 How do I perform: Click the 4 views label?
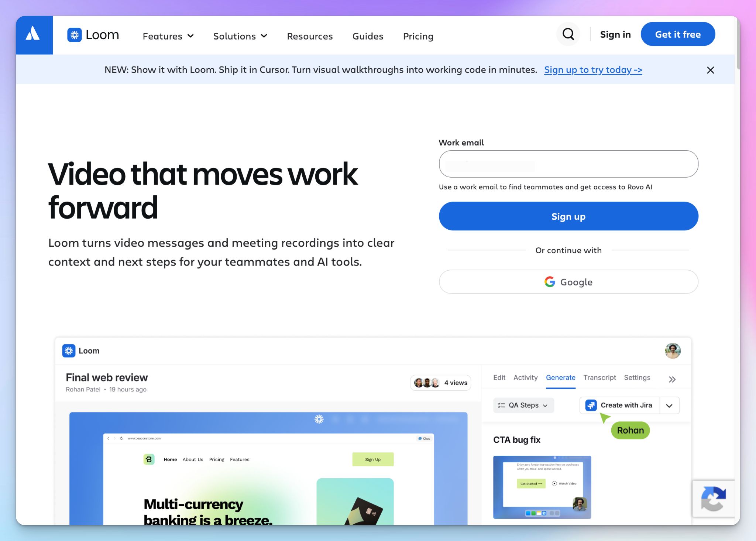click(456, 383)
